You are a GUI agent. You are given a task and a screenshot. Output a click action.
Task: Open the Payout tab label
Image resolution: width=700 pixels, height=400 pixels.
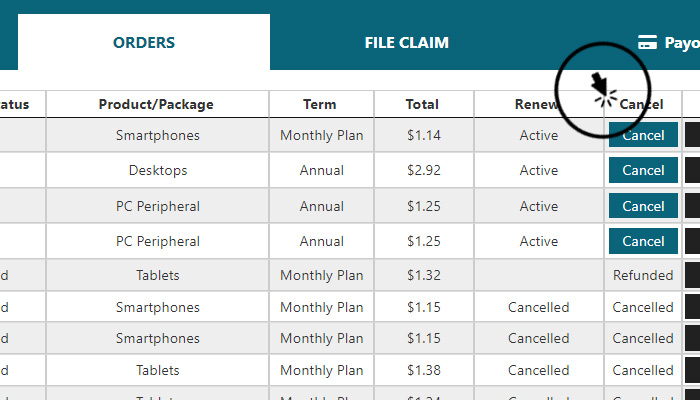tap(682, 42)
